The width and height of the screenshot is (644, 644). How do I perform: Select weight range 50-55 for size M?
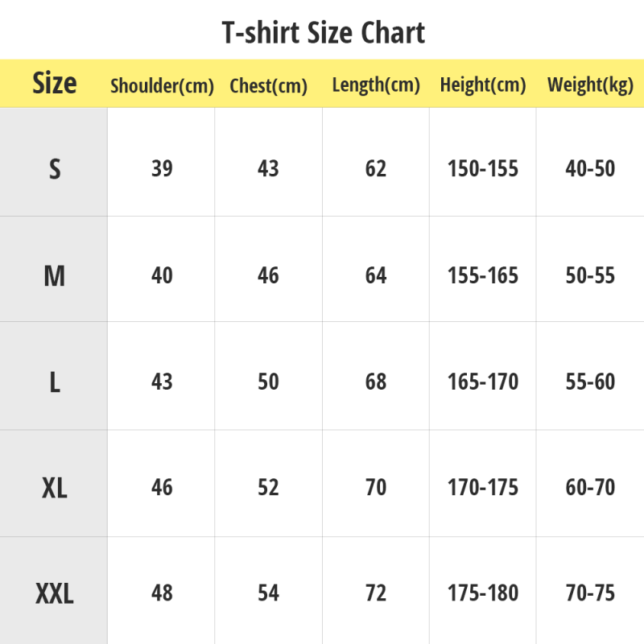point(590,276)
